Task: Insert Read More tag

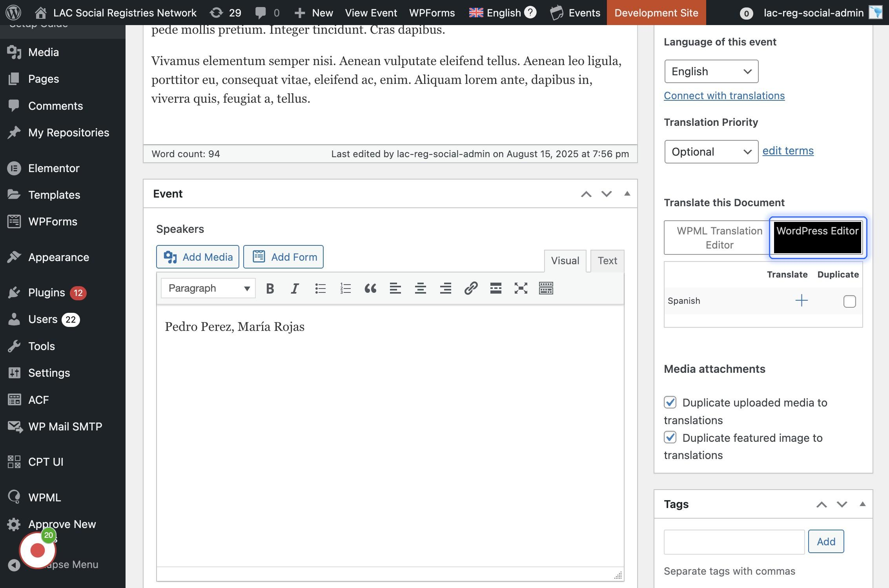Action: 496,289
